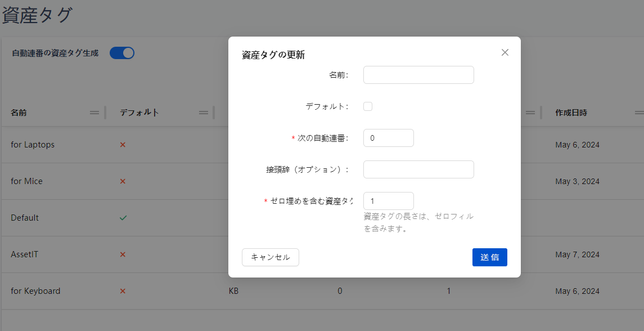Click the green checkmark in Default row

click(x=123, y=218)
